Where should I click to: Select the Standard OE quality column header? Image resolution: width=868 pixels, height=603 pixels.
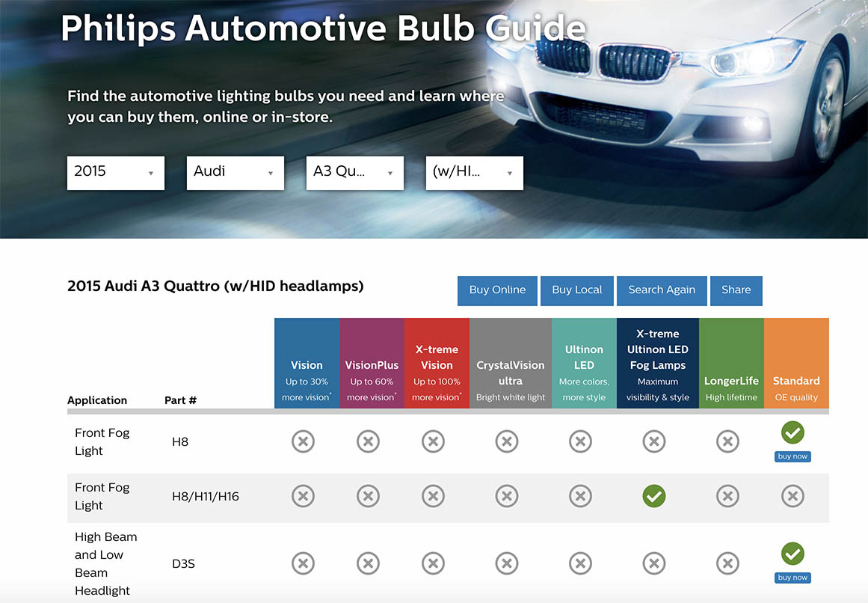796,364
